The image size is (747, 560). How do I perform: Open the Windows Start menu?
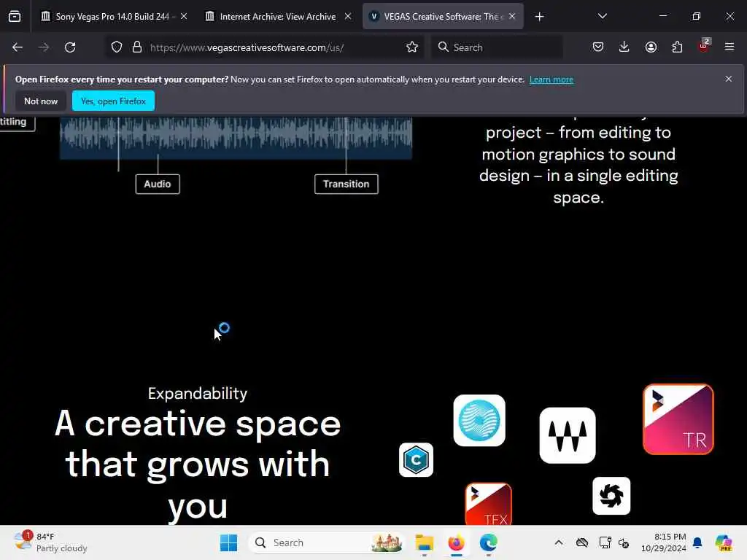click(x=228, y=542)
